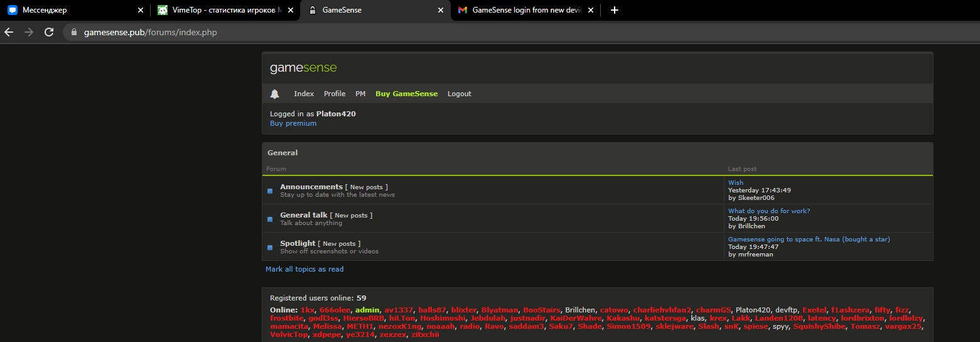Click the Announcements forum status icon

270,191
